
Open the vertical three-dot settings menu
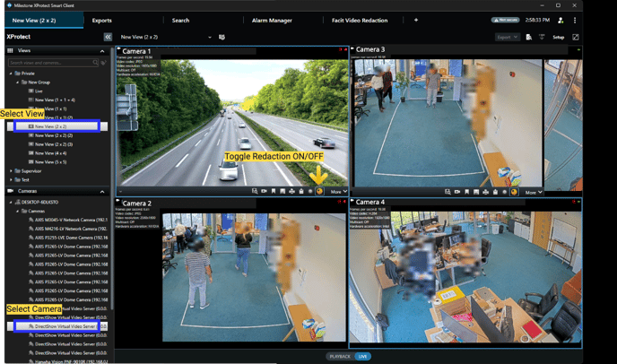(575, 20)
